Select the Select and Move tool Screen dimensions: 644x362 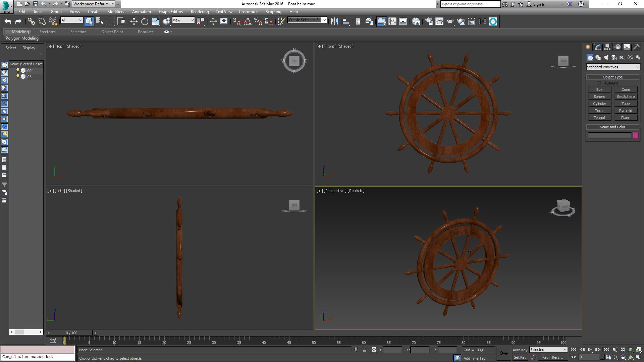[134, 21]
